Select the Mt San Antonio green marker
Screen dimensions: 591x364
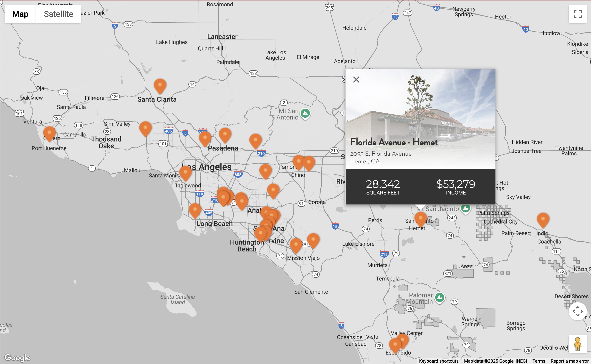pyautogui.click(x=305, y=113)
